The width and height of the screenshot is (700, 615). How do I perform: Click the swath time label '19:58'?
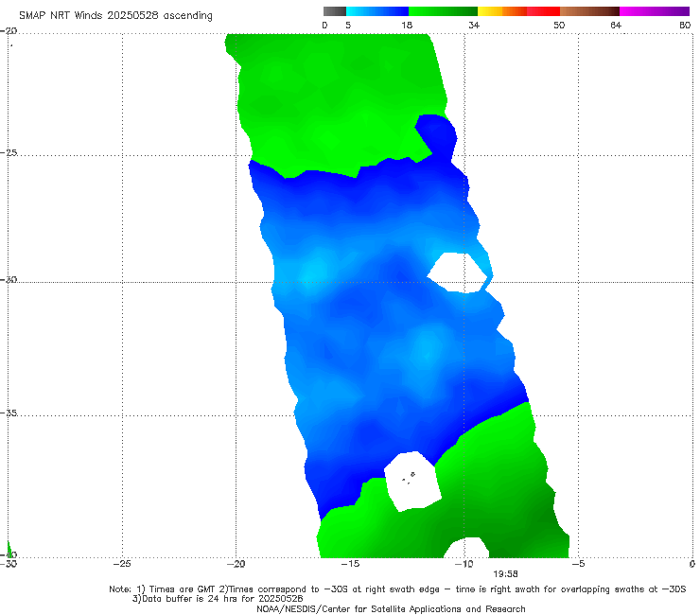505,574
